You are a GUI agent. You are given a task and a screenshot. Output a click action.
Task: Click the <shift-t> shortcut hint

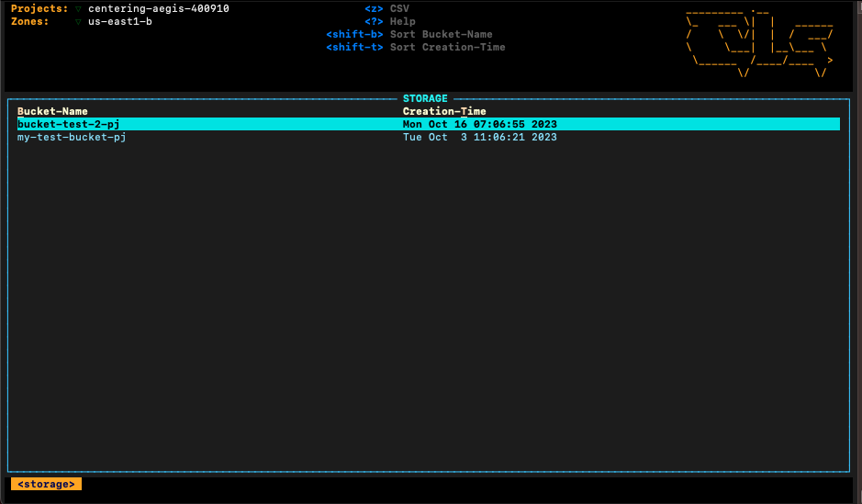[354, 47]
